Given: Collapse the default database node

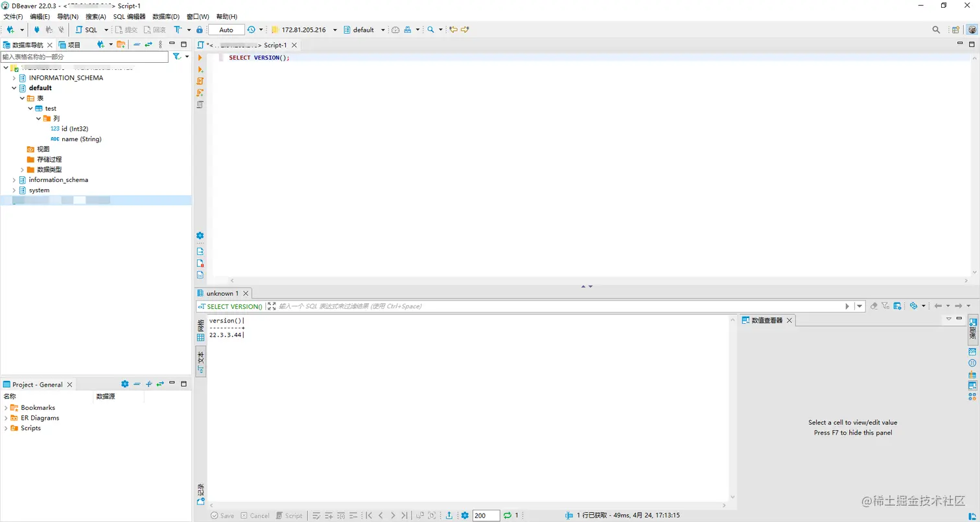Looking at the screenshot, I should 14,88.
